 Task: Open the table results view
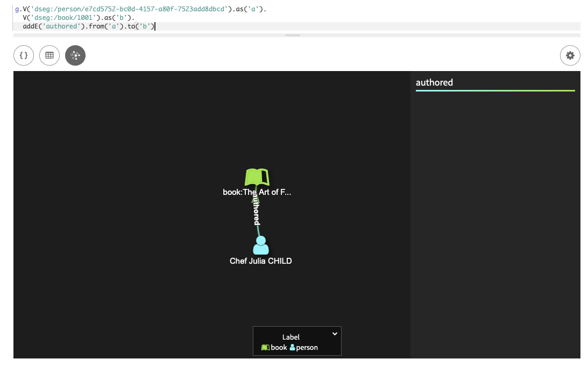click(x=49, y=55)
